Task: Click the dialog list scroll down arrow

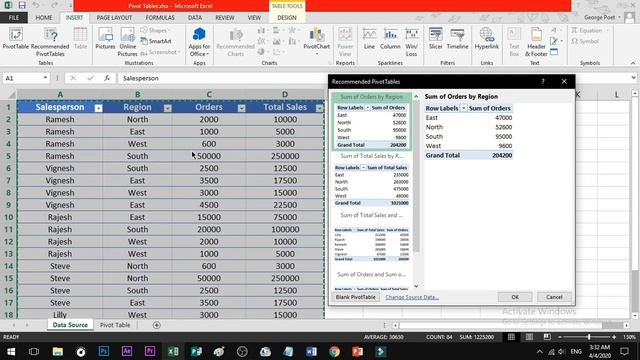Action: pyautogui.click(x=416, y=286)
